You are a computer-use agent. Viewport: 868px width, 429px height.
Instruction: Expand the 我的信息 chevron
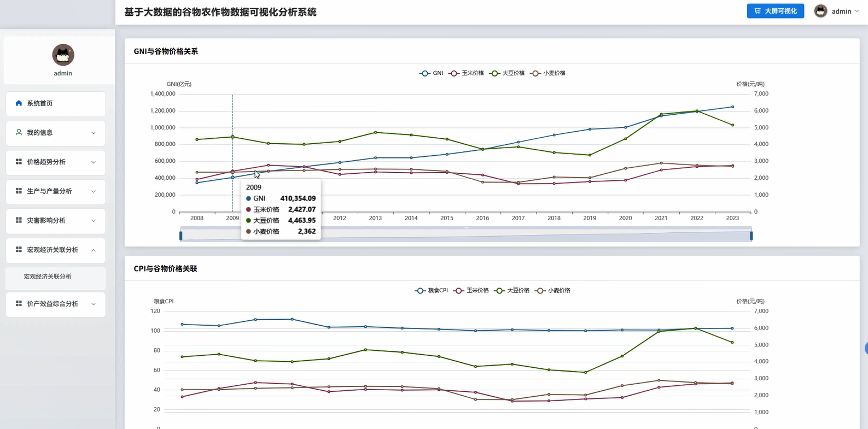tap(94, 133)
